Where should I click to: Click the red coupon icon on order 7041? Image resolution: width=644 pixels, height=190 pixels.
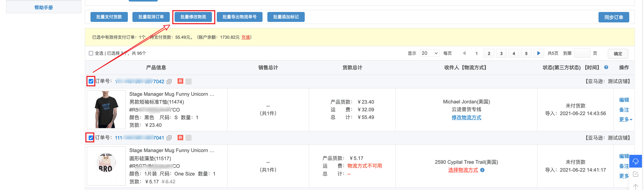[180, 138]
